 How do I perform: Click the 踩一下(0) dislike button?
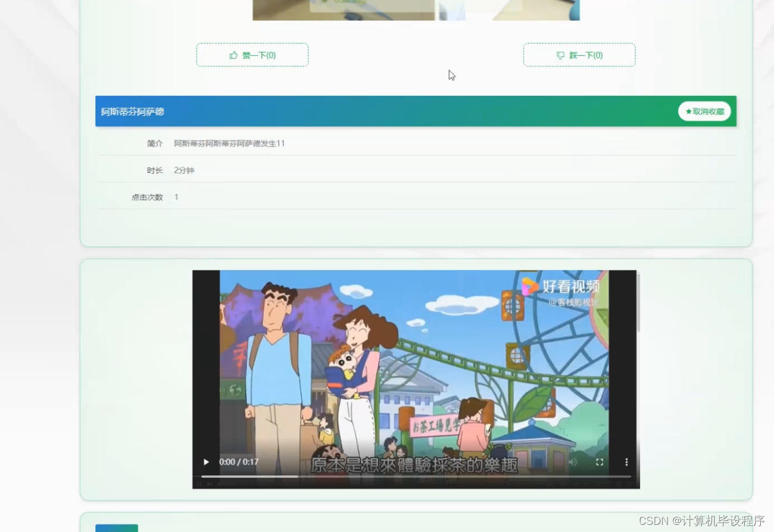coord(579,55)
